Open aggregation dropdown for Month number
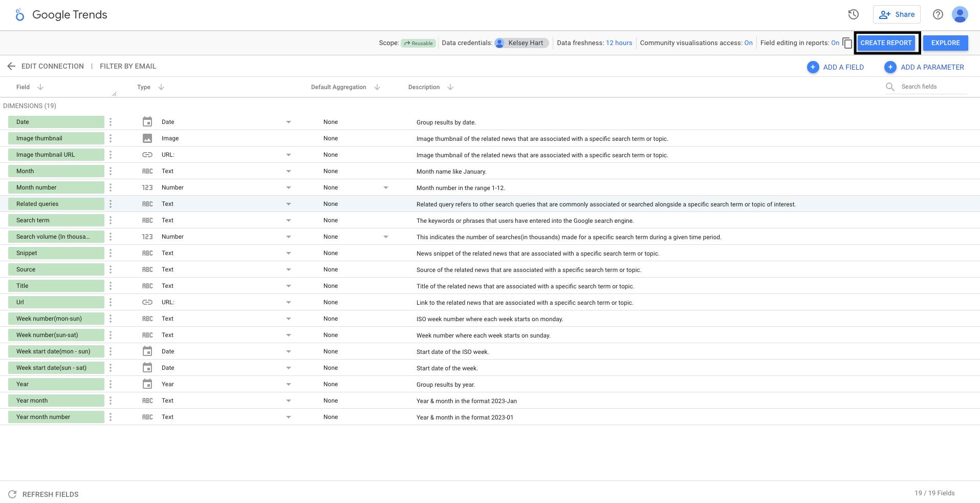Screen dimensions: 980x503 click(386, 187)
